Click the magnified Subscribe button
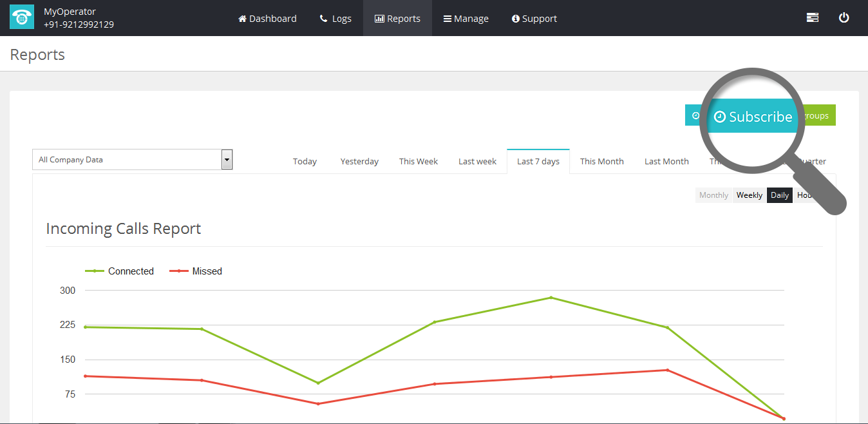The width and height of the screenshot is (868, 424). click(x=753, y=117)
